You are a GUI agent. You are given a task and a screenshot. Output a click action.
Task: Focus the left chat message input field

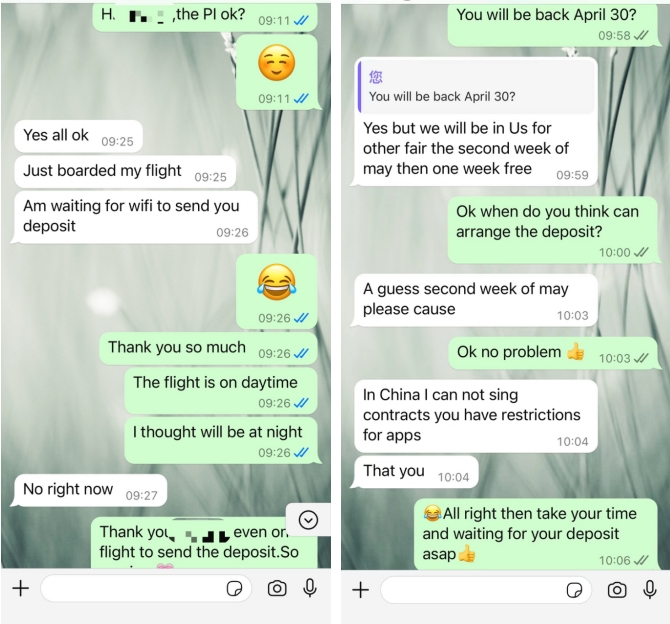146,589
